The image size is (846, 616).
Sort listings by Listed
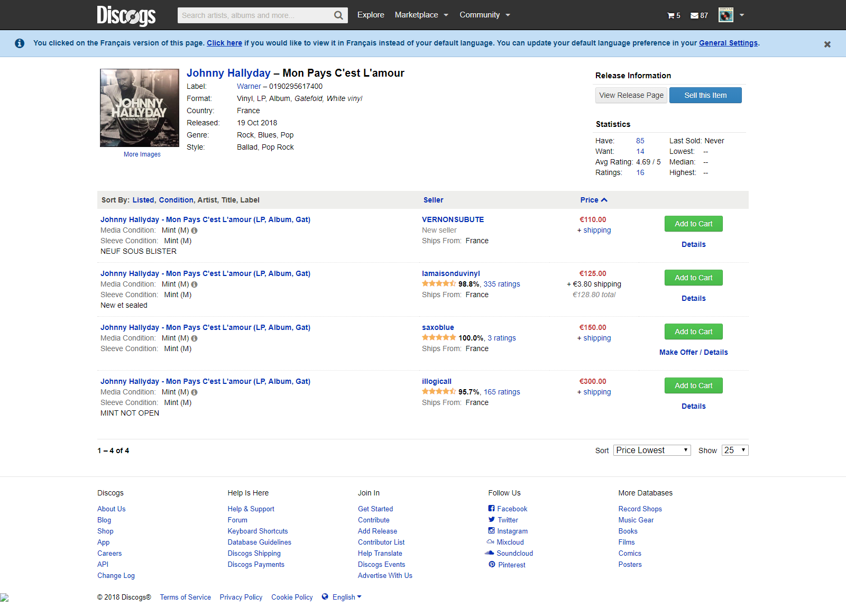[x=143, y=200]
